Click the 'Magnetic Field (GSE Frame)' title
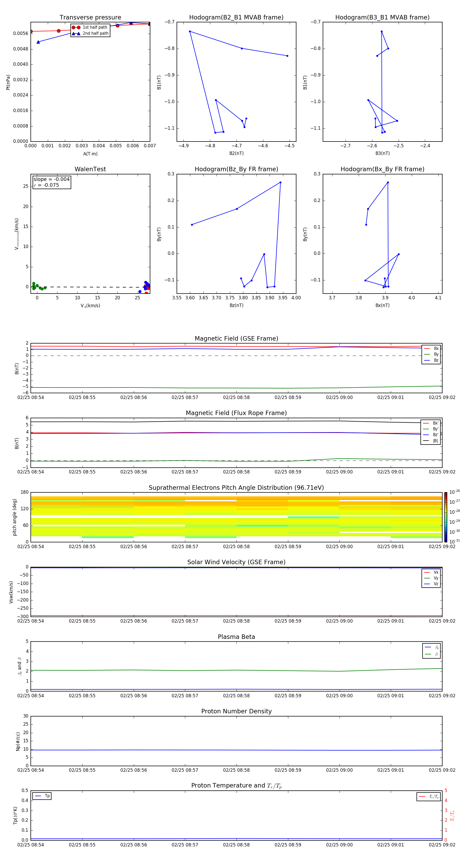The width and height of the screenshot is (473, 868). [236, 339]
